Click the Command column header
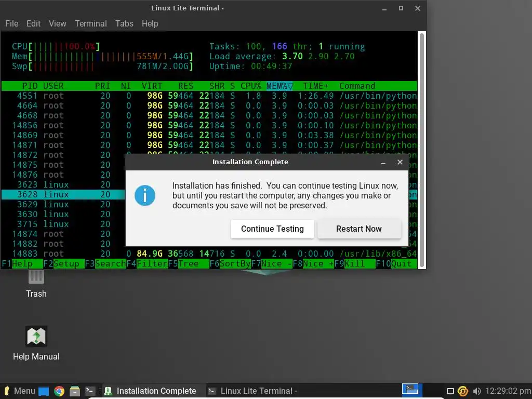 tap(357, 86)
